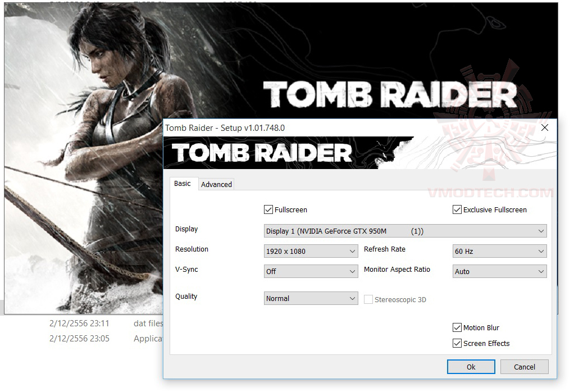This screenshot has width=574, height=392.
Task: Open the Quality dropdown set to Normal
Action: (x=311, y=298)
